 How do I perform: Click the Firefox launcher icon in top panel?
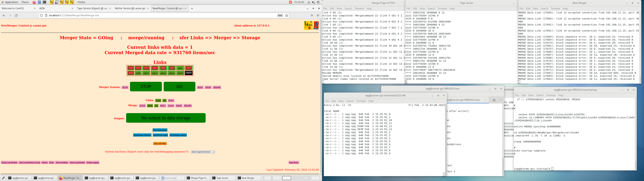(34, 2)
